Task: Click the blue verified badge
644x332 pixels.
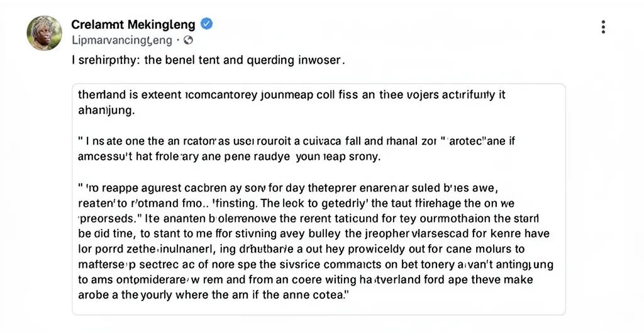Action: tap(206, 25)
